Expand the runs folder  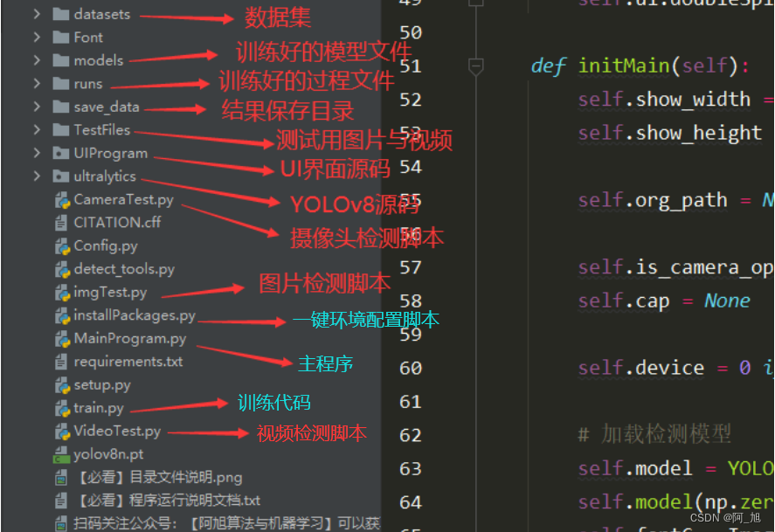click(x=35, y=83)
